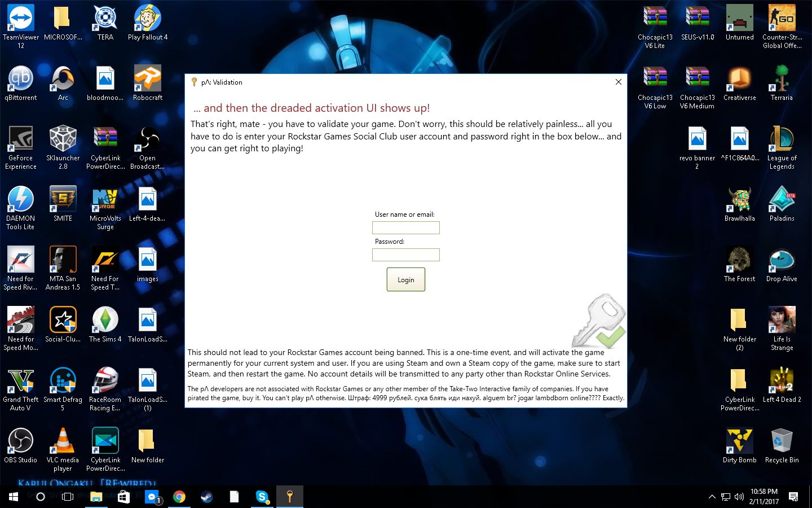The height and width of the screenshot is (508, 812).
Task: Select The Forest desktop icon
Action: pyautogui.click(x=740, y=265)
